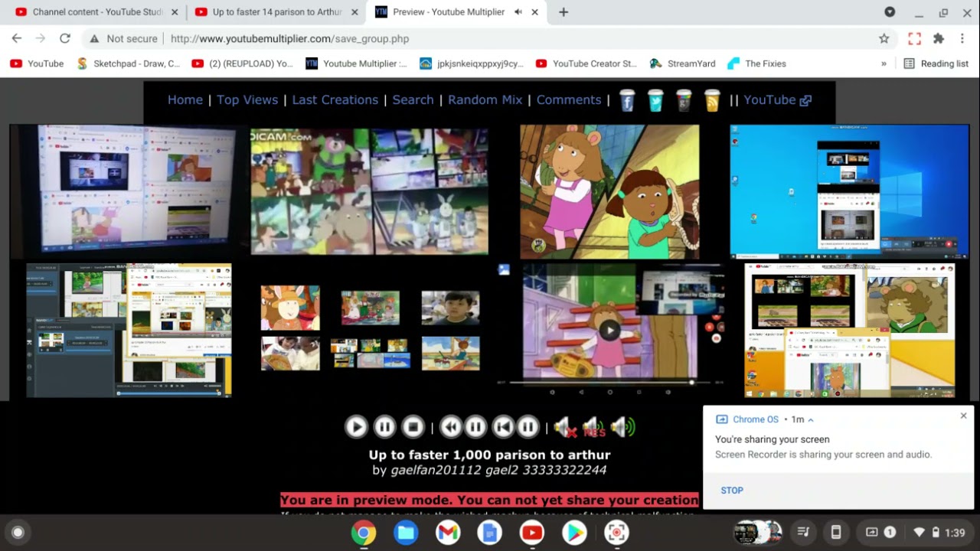Open the Sketchpad - Draw bookmark

[x=129, y=64]
